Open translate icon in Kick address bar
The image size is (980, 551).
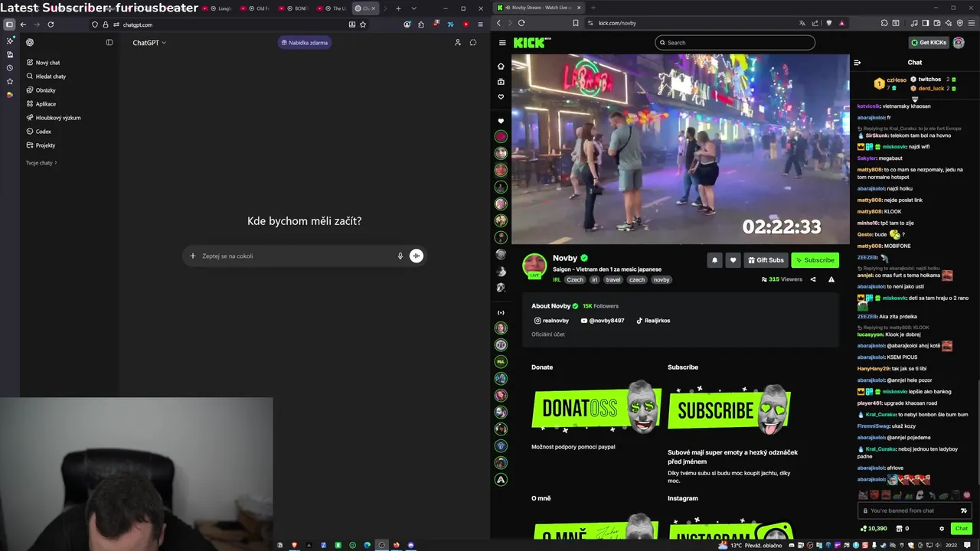[x=802, y=23]
